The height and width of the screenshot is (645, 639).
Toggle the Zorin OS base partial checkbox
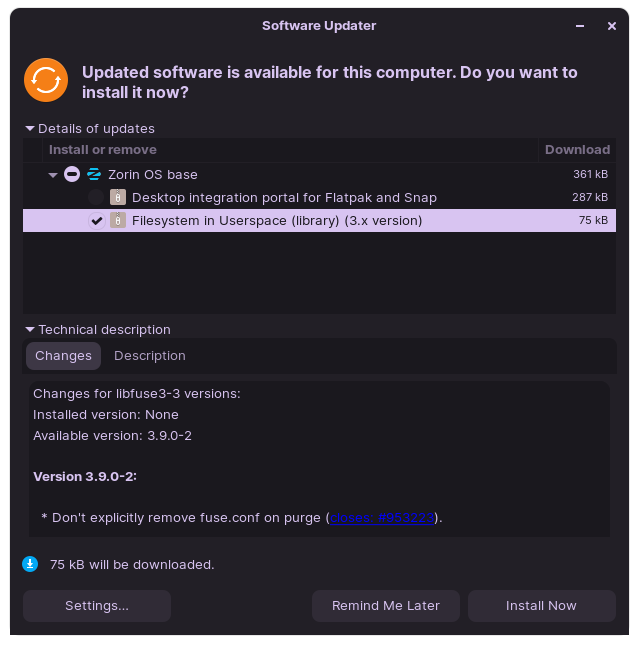point(72,174)
